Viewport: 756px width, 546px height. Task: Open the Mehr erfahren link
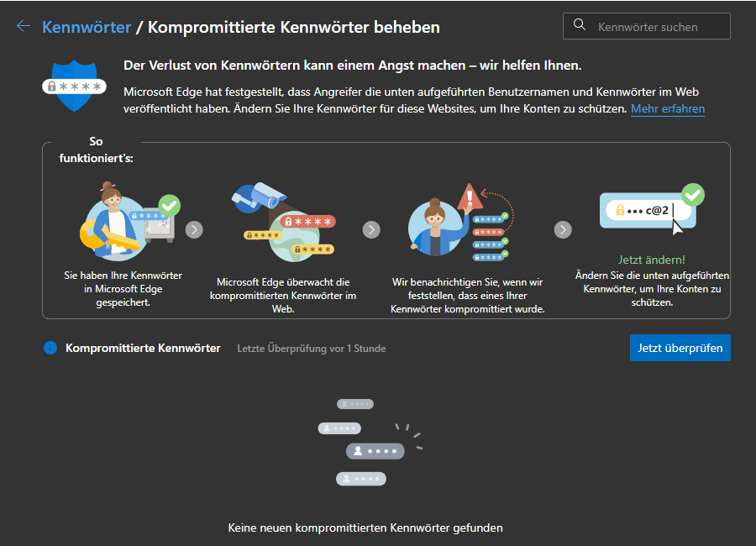coord(668,109)
